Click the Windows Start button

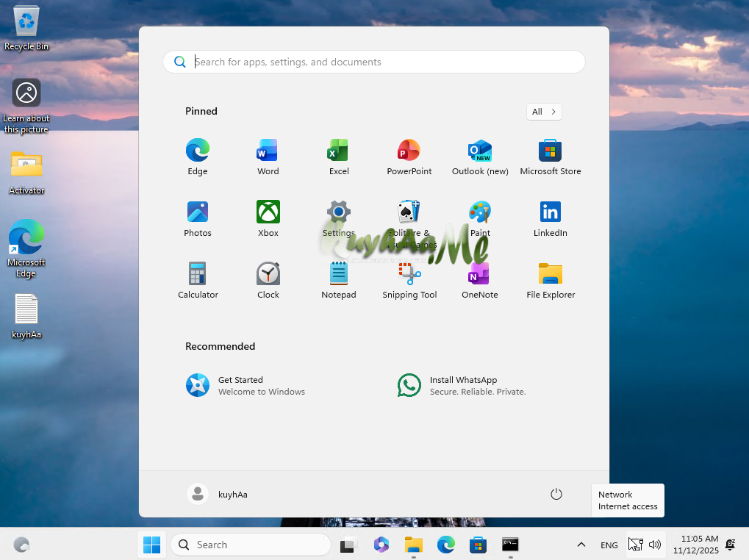152,545
